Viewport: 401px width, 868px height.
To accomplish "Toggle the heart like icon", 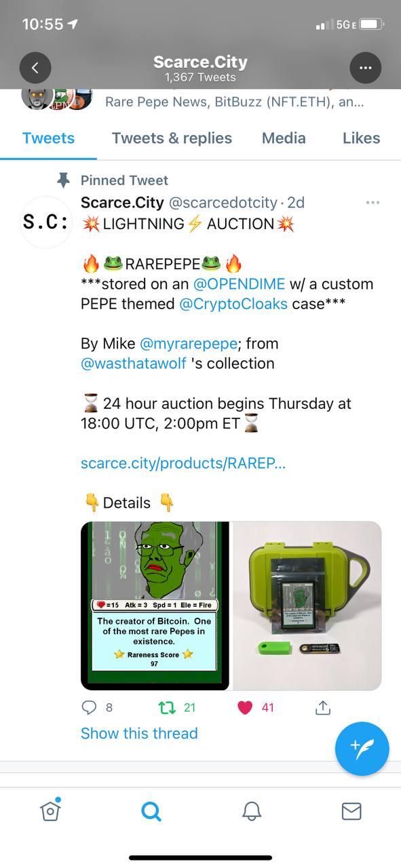I will point(246,707).
